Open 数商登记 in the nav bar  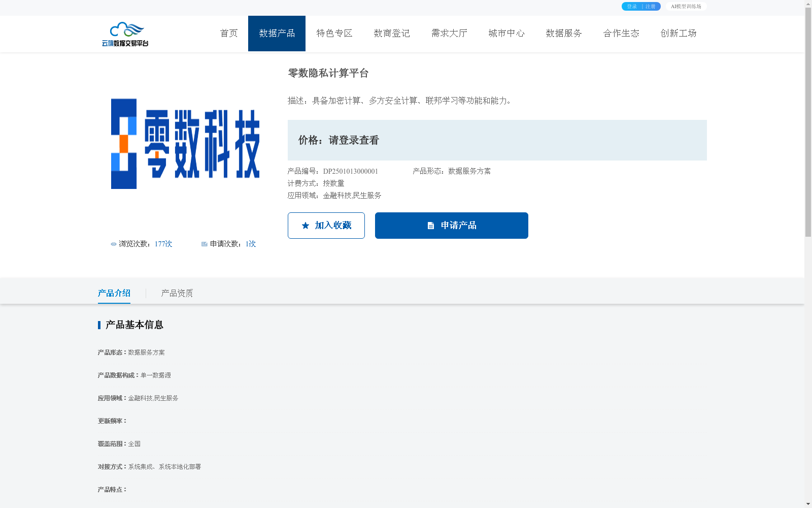point(392,34)
